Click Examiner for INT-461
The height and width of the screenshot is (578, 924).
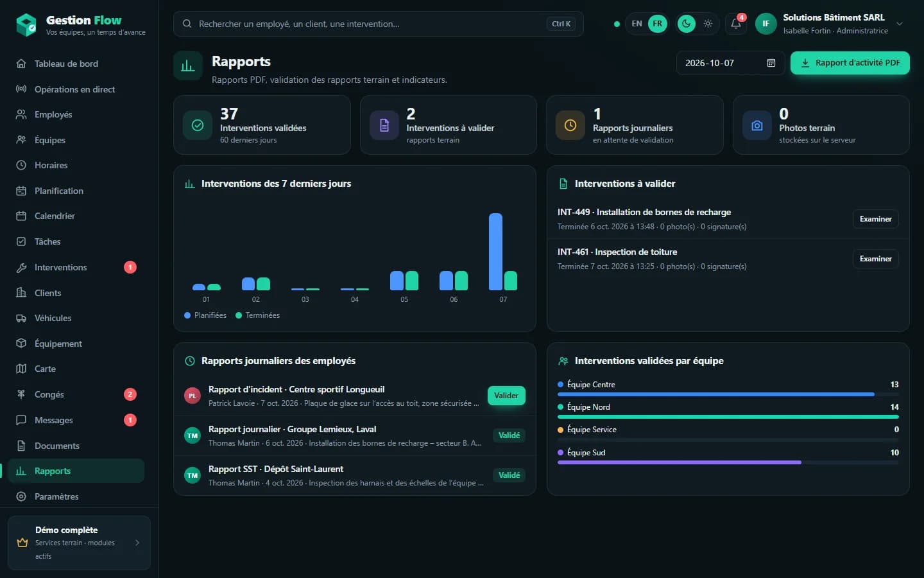pyautogui.click(x=875, y=259)
